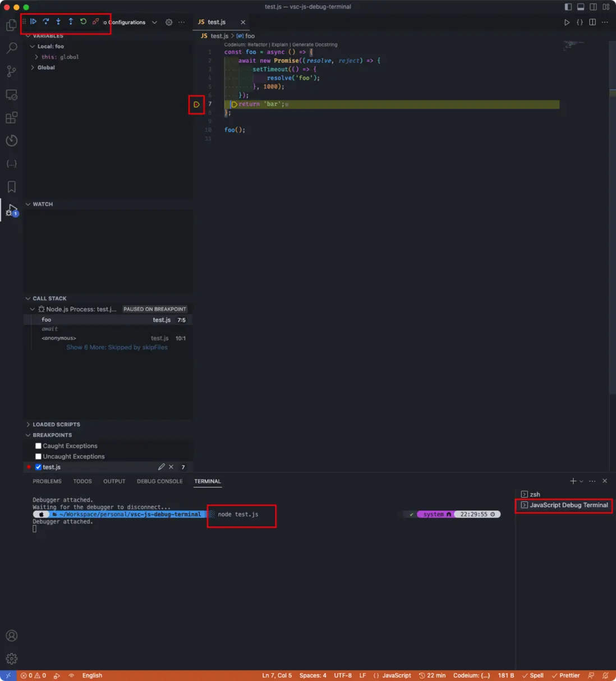
Task: Switch to the Output panel tab
Action: (x=114, y=481)
